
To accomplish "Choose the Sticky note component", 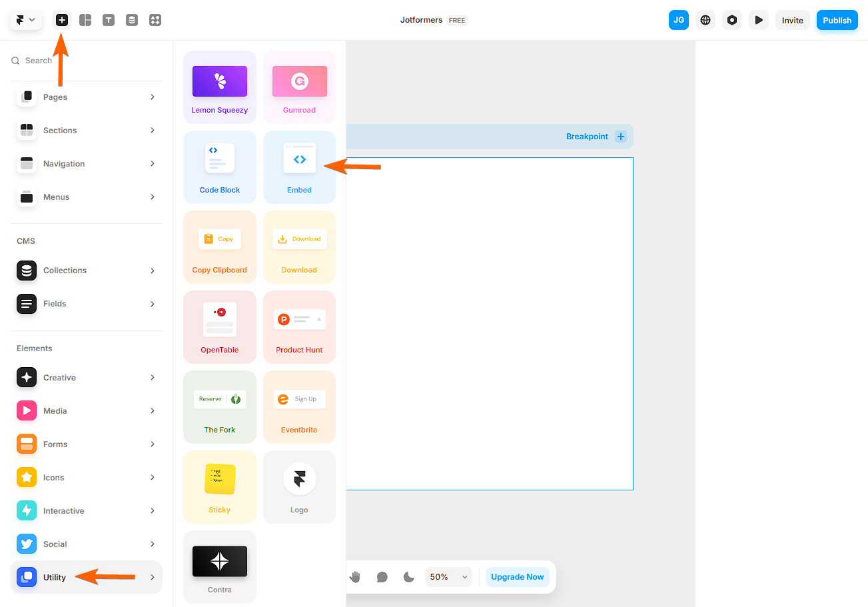I will 220,487.
